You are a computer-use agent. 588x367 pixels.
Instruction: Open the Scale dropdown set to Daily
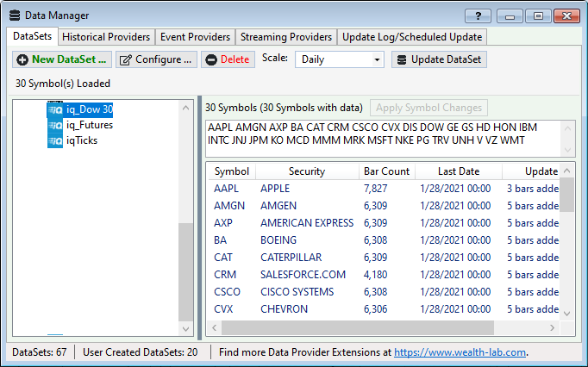(340, 59)
